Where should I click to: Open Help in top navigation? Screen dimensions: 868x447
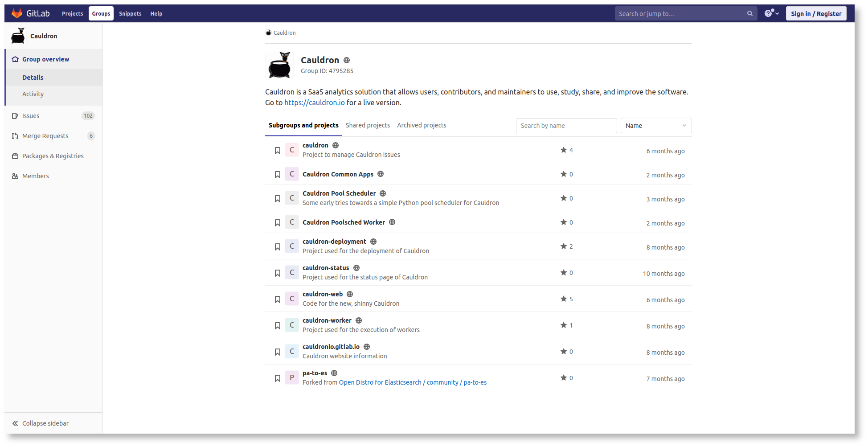click(156, 13)
